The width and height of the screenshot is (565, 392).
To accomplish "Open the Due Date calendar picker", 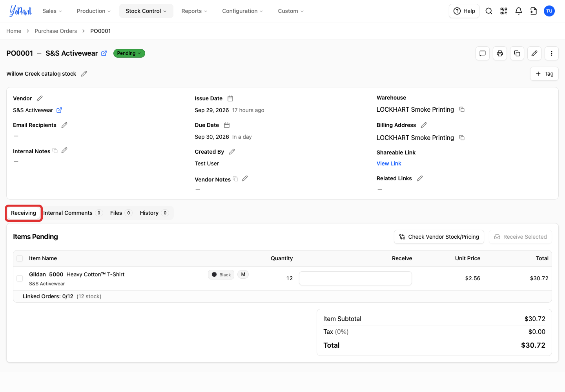I will 227,125.
